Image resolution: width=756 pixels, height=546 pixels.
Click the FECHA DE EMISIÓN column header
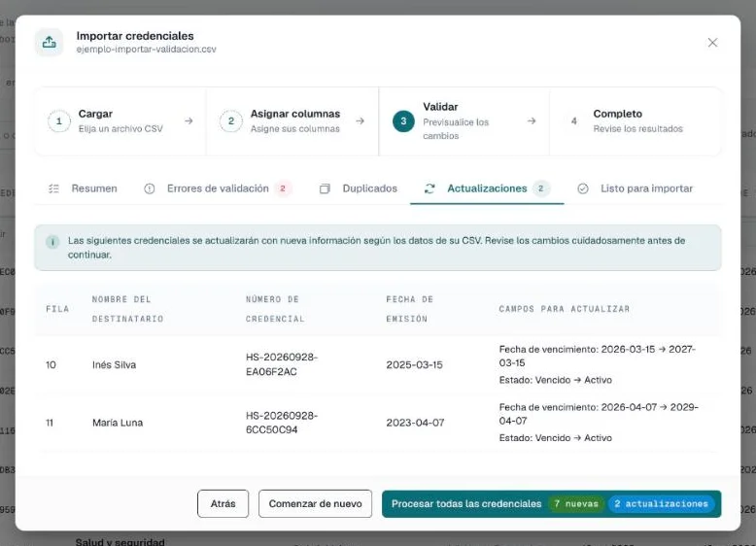tap(409, 309)
